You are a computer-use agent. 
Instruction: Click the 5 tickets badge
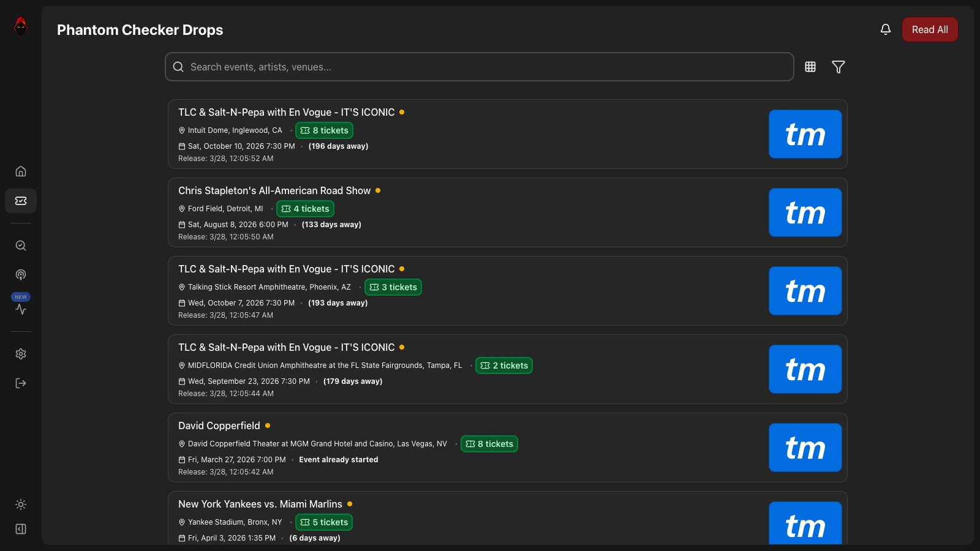(x=324, y=522)
